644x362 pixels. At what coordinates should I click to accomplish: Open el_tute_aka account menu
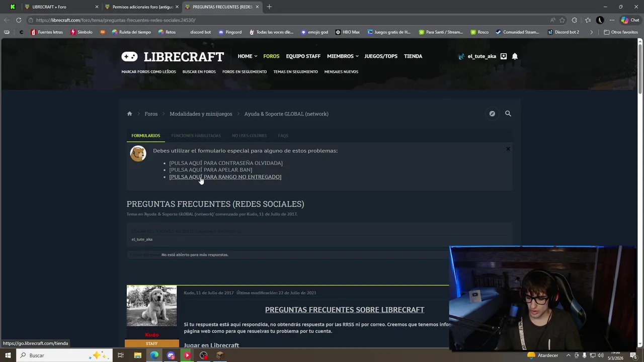pyautogui.click(x=477, y=56)
